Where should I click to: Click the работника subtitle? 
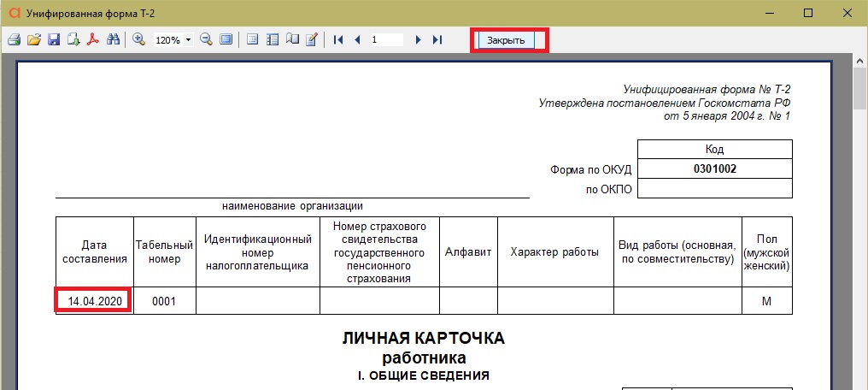click(424, 357)
